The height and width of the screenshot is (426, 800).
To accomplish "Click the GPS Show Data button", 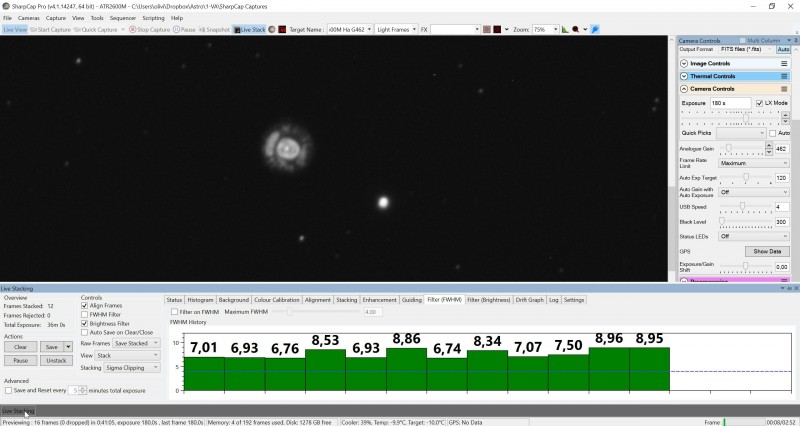I will pos(767,252).
